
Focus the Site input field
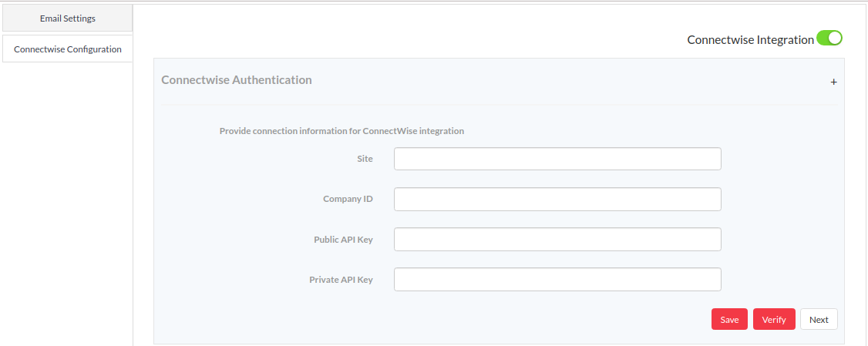557,159
